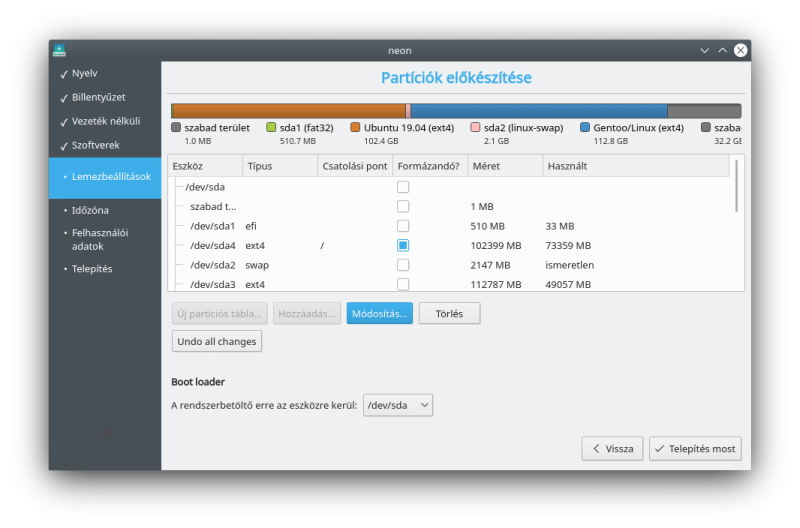Click Undo all changes button
Image resolution: width=800 pixels, height=528 pixels.
[x=217, y=341]
